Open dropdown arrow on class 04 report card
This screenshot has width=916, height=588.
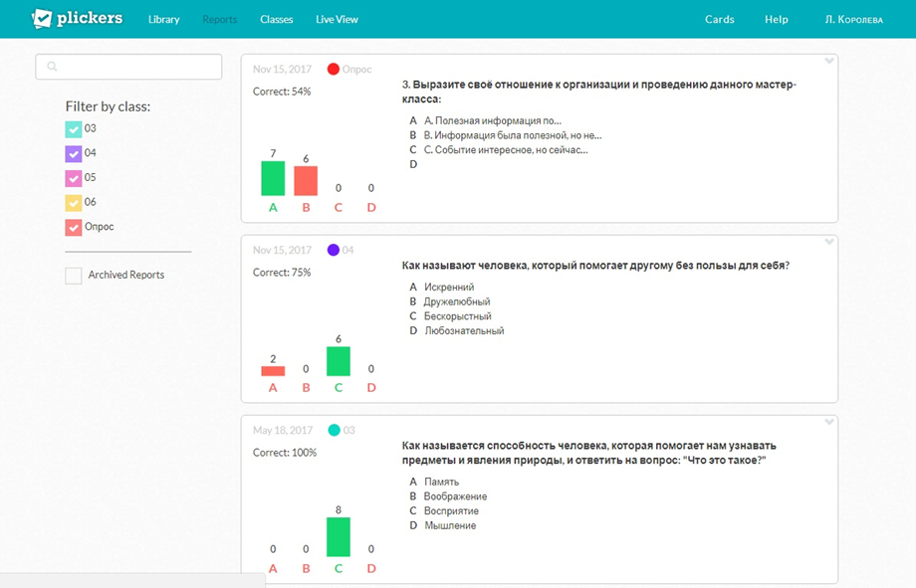(828, 243)
